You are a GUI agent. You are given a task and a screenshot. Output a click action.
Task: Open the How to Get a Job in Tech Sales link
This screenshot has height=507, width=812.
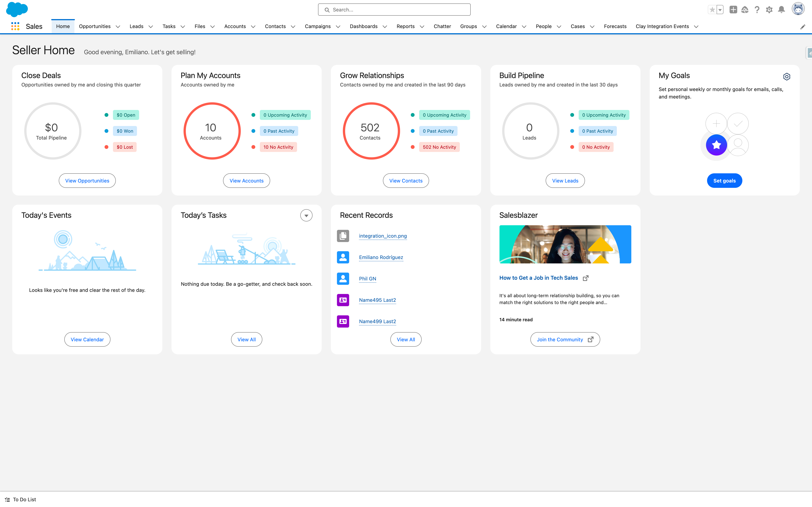click(539, 278)
